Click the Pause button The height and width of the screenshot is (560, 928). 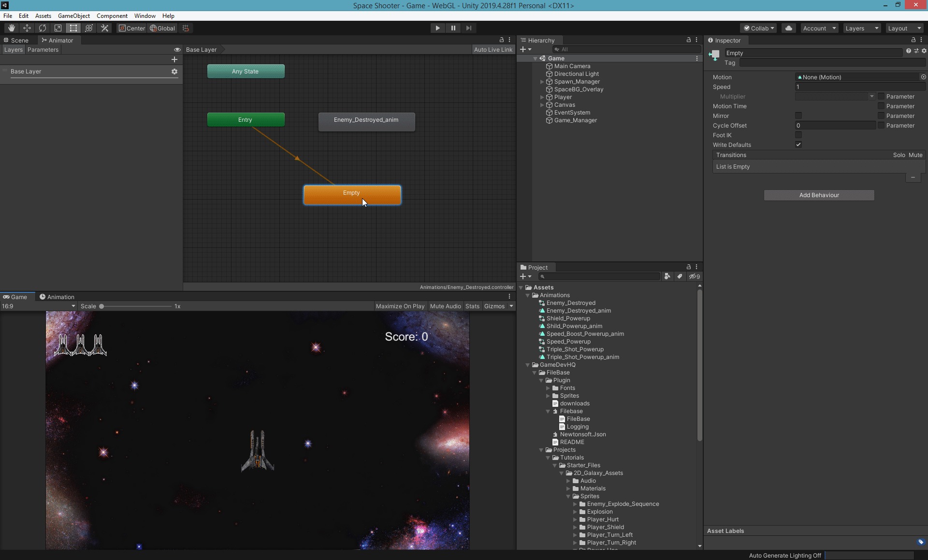tap(453, 28)
